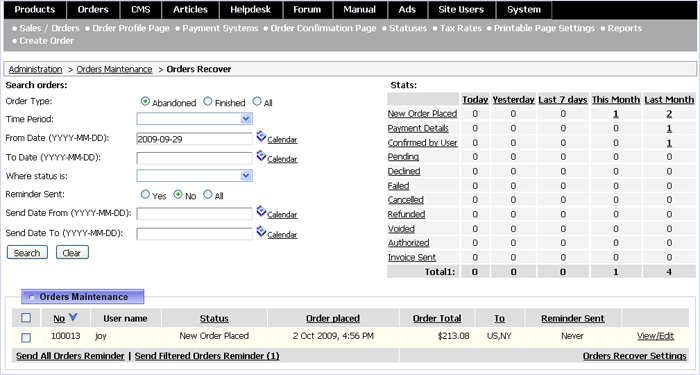Open calendar icon for To Date
This screenshot has width=700, height=375.
(x=262, y=156)
